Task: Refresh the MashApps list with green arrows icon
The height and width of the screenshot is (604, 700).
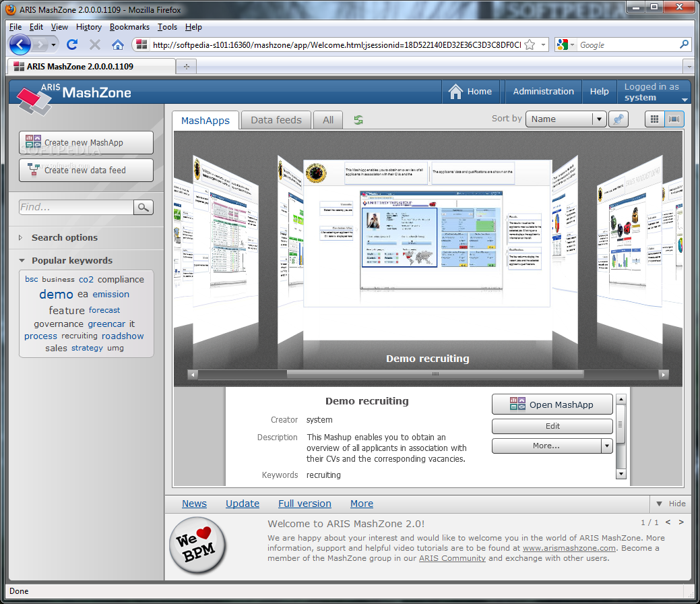Action: pyautogui.click(x=358, y=120)
